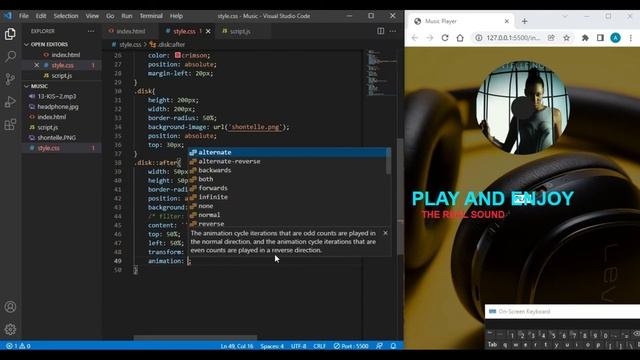640x360 pixels.
Task: Open the Run menu
Action: [127, 16]
